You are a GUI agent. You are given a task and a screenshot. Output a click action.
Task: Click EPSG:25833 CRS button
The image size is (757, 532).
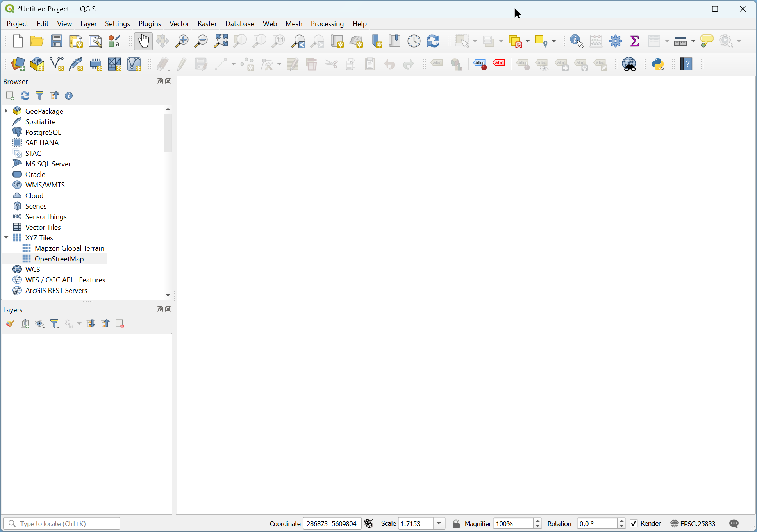point(693,523)
